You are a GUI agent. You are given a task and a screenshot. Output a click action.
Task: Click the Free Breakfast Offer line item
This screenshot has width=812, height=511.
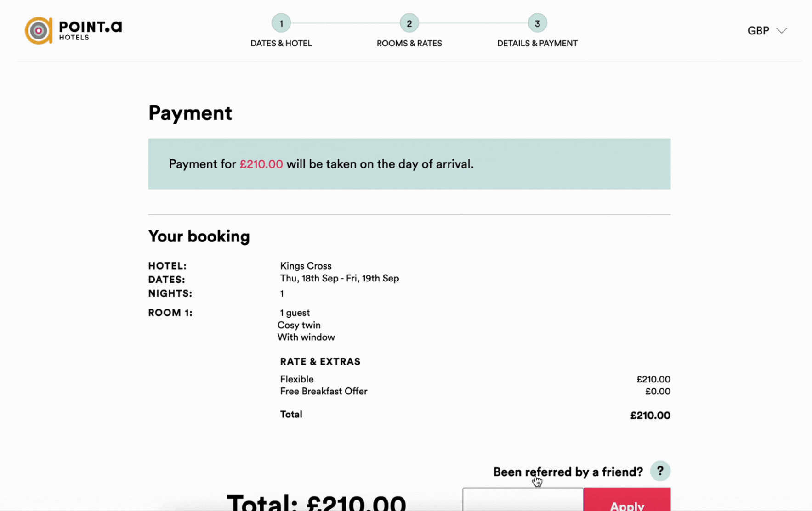coord(324,392)
